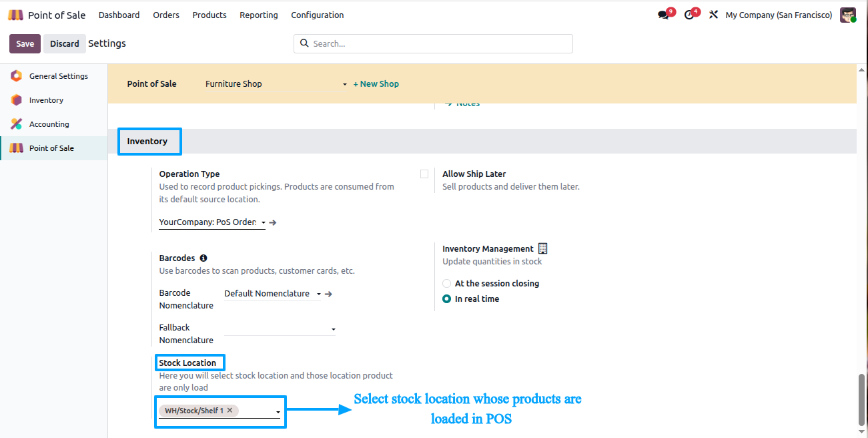Click the Fallback Nomenclature label

pyautogui.click(x=186, y=334)
